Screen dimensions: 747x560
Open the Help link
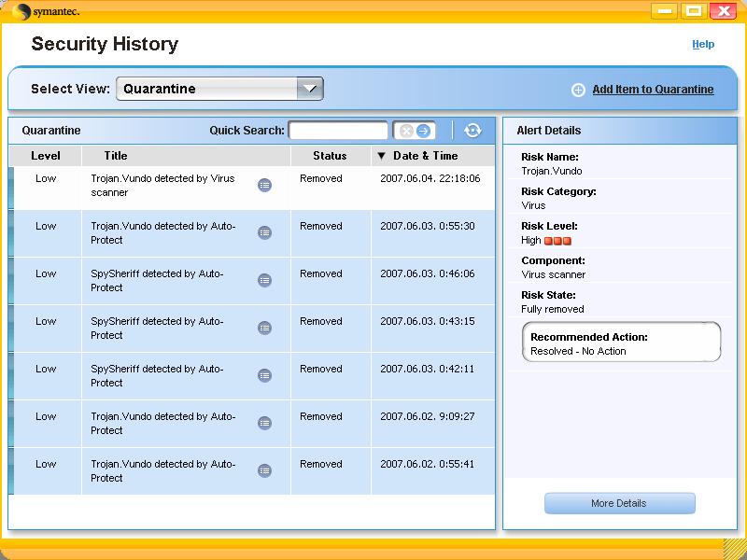click(703, 44)
